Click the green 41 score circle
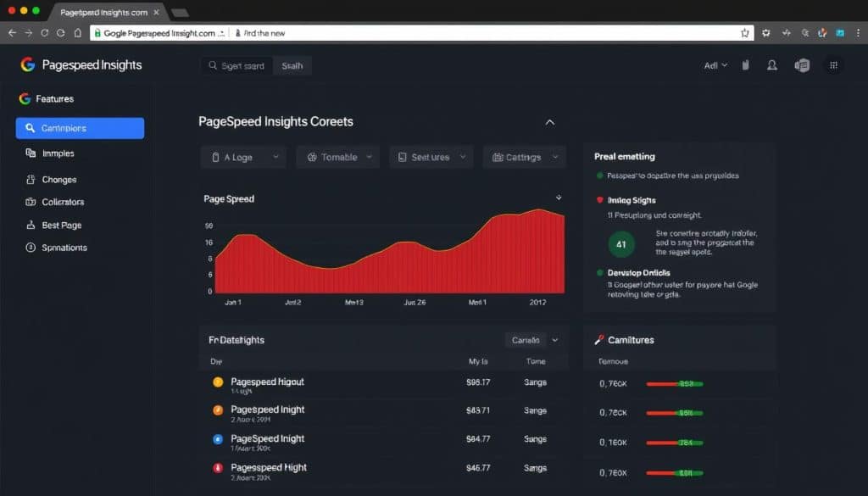868x496 pixels. click(621, 244)
